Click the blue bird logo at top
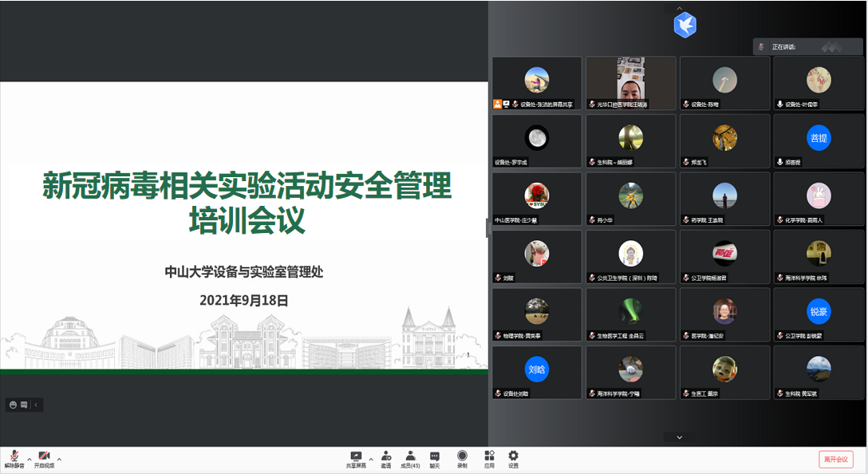868x474 pixels. pyautogui.click(x=685, y=26)
